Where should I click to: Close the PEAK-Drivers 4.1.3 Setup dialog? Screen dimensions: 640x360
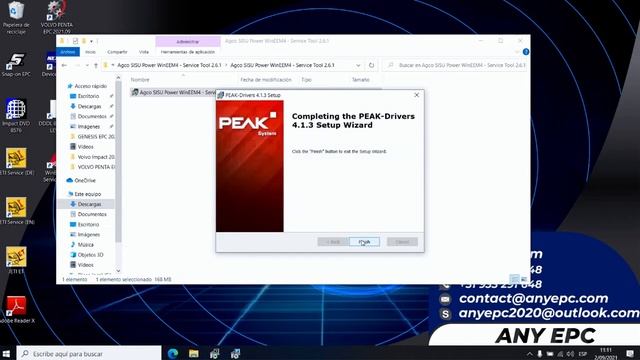click(416, 95)
